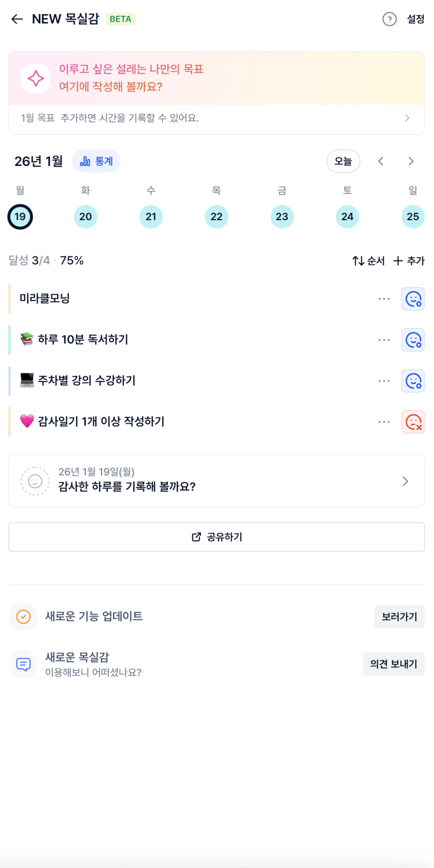Go to next week with right chevron
The width and height of the screenshot is (434, 868).
[411, 161]
